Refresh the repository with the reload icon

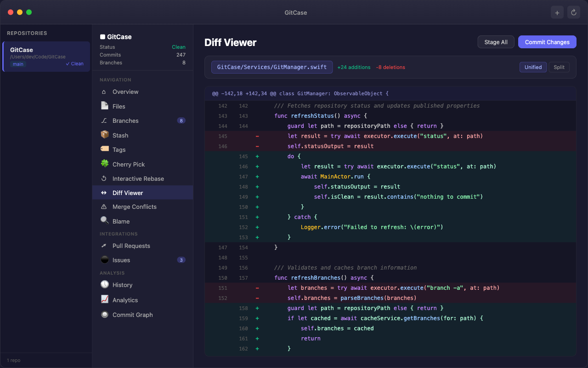[x=573, y=12]
